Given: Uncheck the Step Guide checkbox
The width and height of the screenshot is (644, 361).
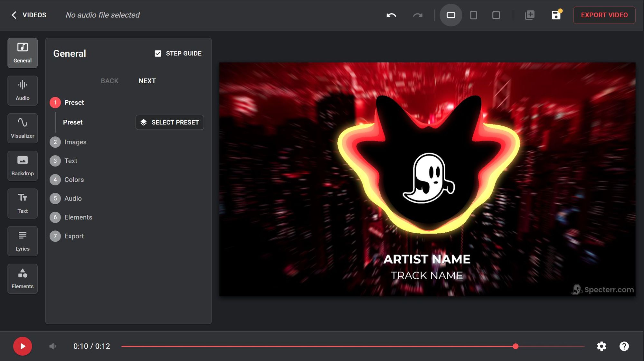Looking at the screenshot, I should 158,53.
